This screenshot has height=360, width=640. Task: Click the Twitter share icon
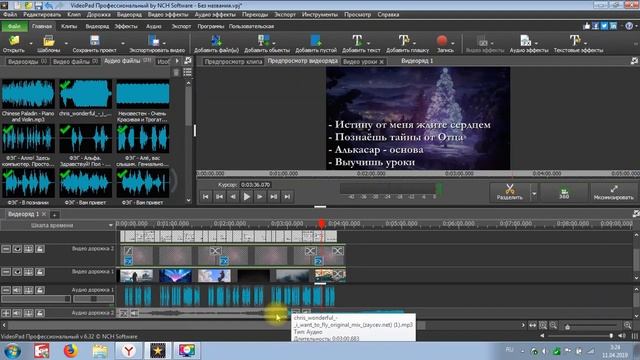pyautogui.click(x=604, y=26)
